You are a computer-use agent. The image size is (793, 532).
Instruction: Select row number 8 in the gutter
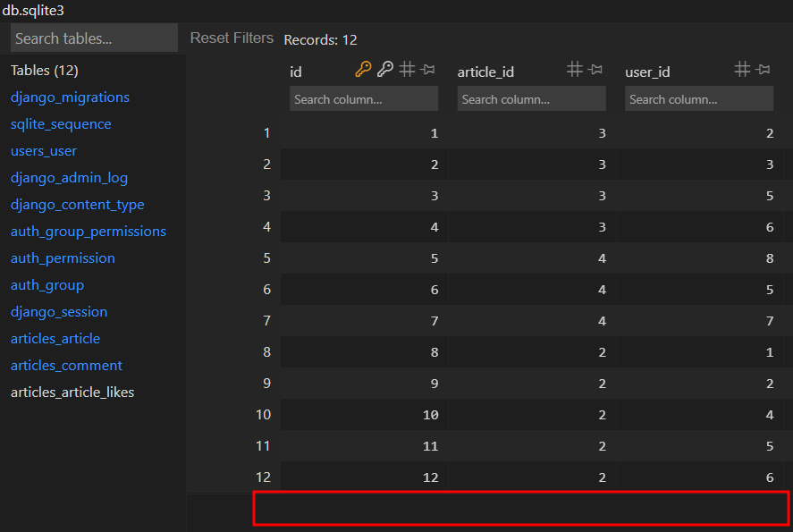click(266, 352)
